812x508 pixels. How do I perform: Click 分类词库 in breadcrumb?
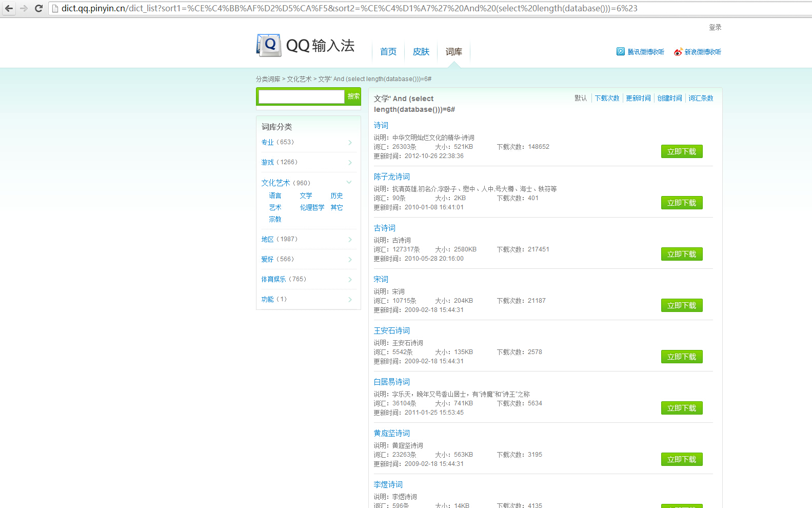[x=268, y=79]
